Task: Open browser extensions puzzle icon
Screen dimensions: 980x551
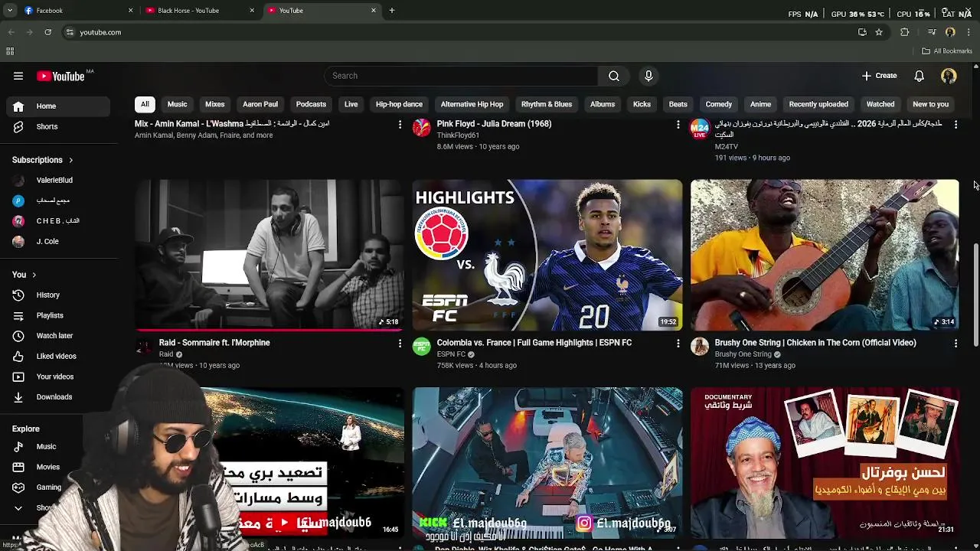Action: click(905, 32)
